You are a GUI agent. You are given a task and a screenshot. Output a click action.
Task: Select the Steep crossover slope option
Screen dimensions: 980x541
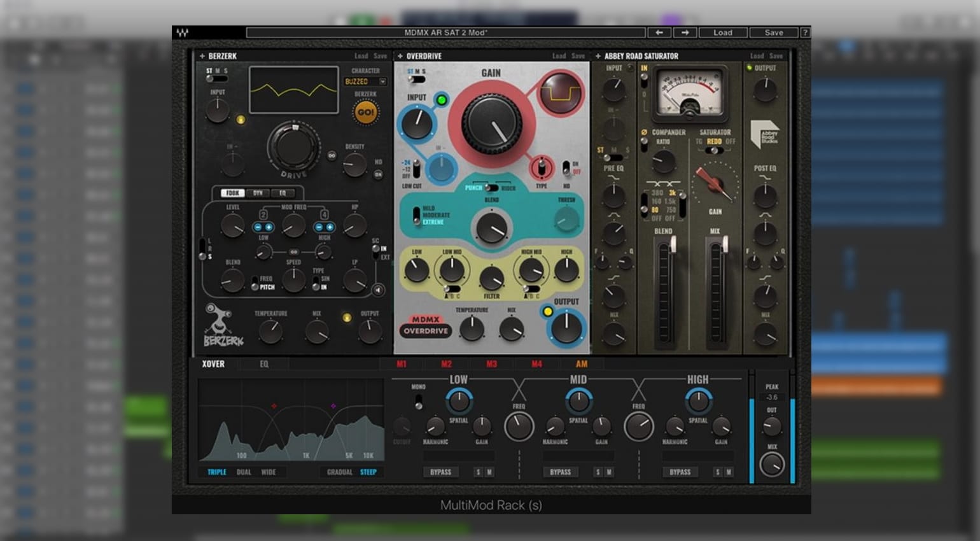click(x=368, y=472)
